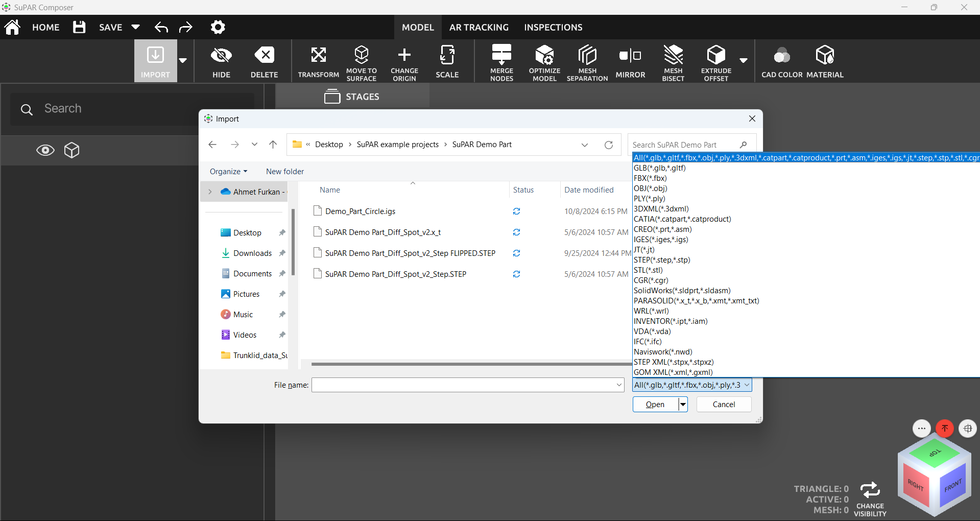980x521 pixels.
Task: Activate the Transform tool
Action: (x=319, y=61)
